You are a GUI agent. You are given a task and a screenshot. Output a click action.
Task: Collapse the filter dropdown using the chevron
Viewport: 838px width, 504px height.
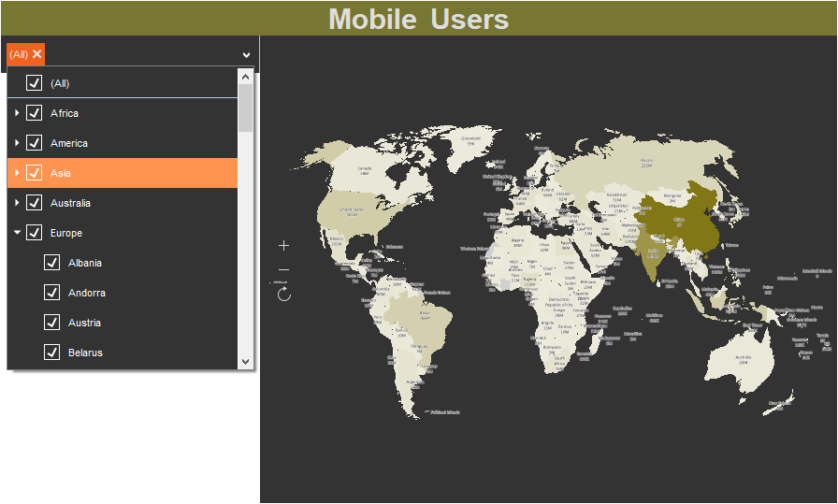tap(247, 54)
